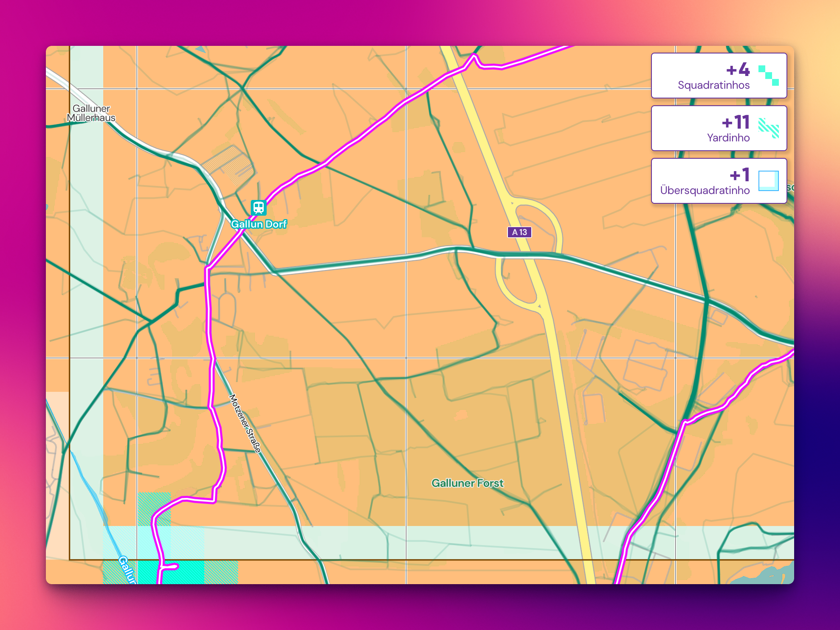Click the +11 number in the Yardinho card
Viewport: 840px width, 630px height.
(736, 122)
